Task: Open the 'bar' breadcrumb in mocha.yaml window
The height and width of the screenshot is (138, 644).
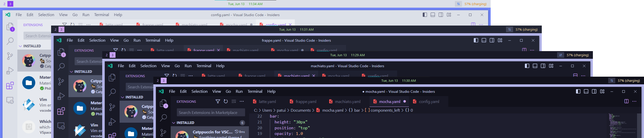Action: 354,110
